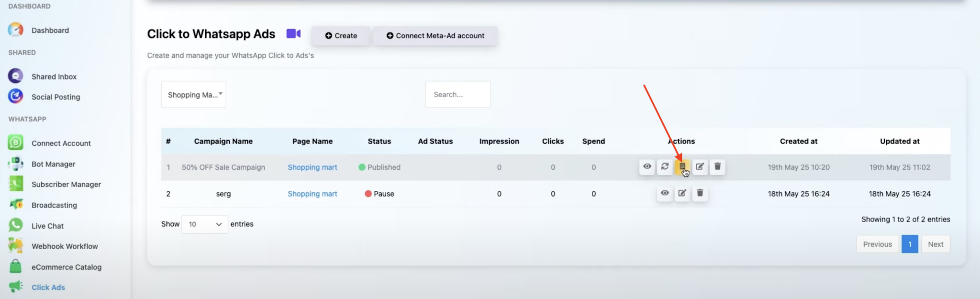Click the 19th May 25 11:02 updated date
The height and width of the screenshot is (299, 980).
click(x=900, y=167)
